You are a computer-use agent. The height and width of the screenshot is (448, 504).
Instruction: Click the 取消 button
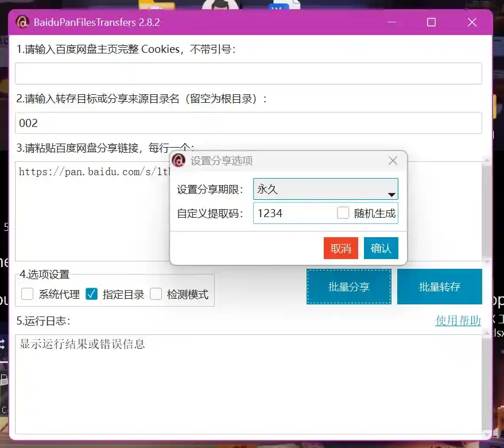click(x=341, y=248)
